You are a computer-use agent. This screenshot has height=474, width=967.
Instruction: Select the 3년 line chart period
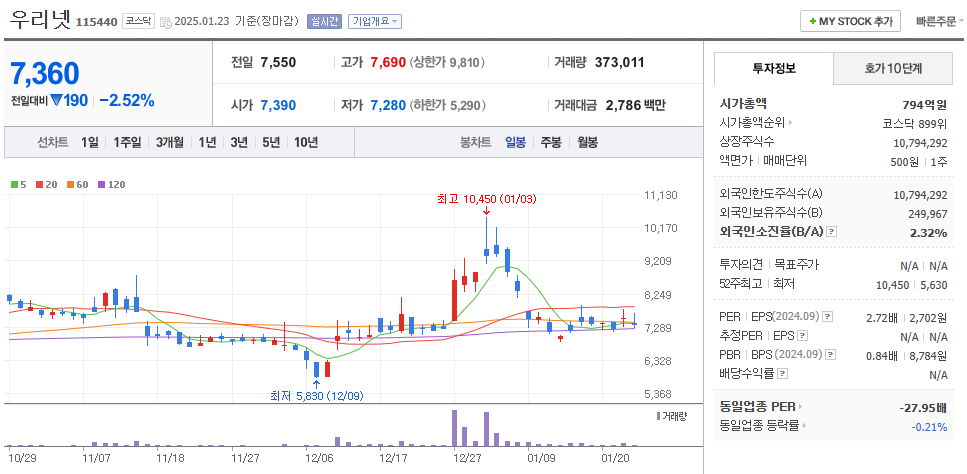click(x=239, y=142)
